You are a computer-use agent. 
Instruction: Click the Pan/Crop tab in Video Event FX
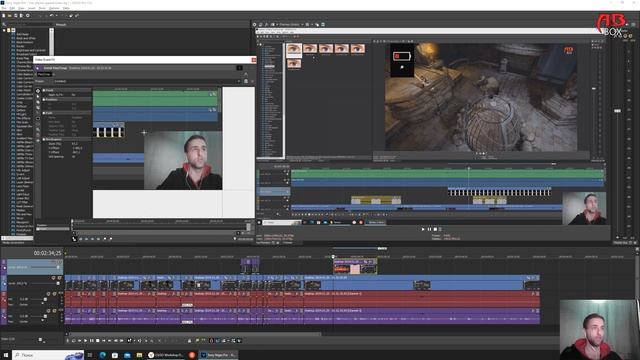pos(44,75)
